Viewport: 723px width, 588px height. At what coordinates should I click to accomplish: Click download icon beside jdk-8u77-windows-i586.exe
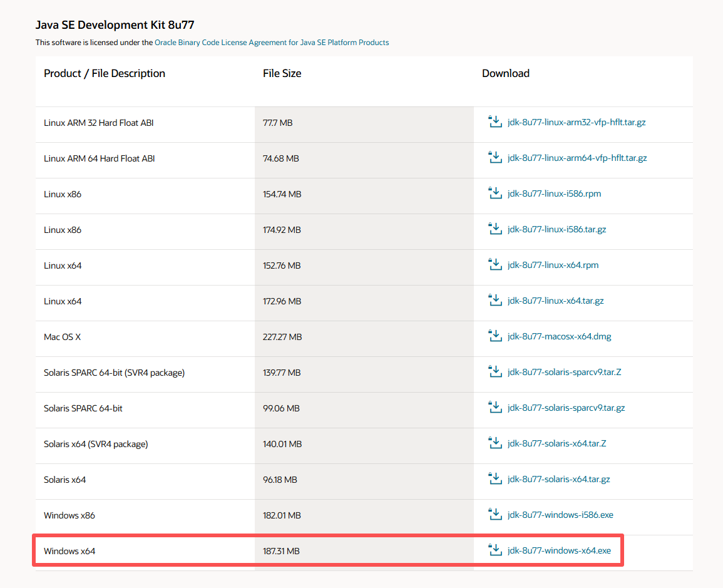(x=495, y=514)
